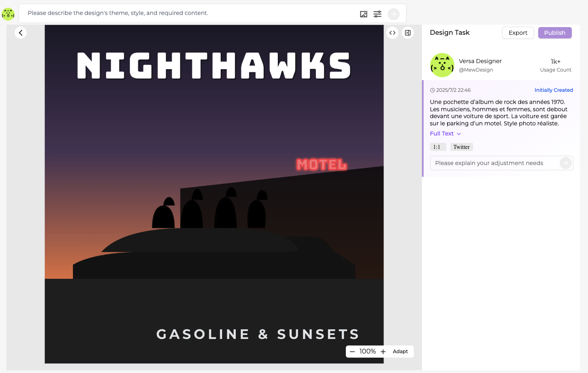Image resolution: width=588 pixels, height=373 pixels.
Task: Open the design settings sliders icon
Action: 377,14
